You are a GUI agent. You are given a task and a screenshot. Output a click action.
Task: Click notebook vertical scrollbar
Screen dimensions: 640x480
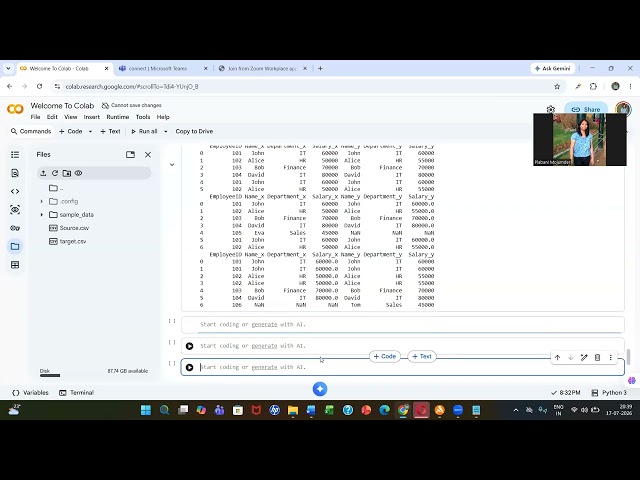(629, 357)
